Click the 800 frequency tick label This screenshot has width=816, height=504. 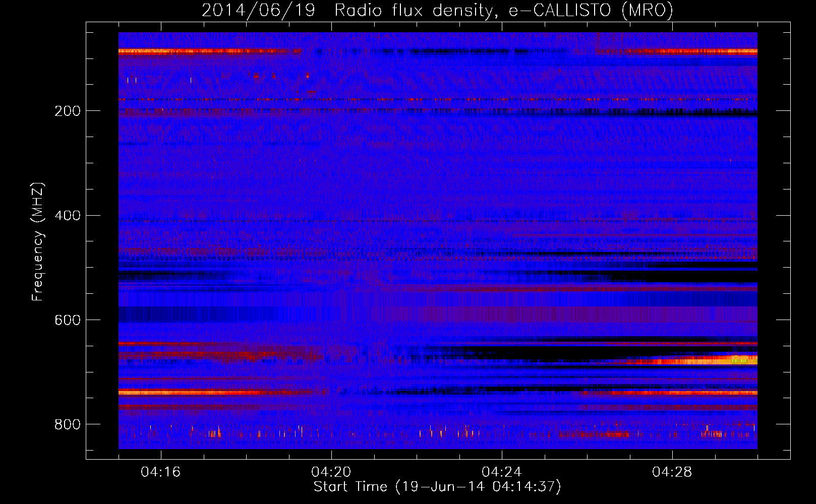68,424
